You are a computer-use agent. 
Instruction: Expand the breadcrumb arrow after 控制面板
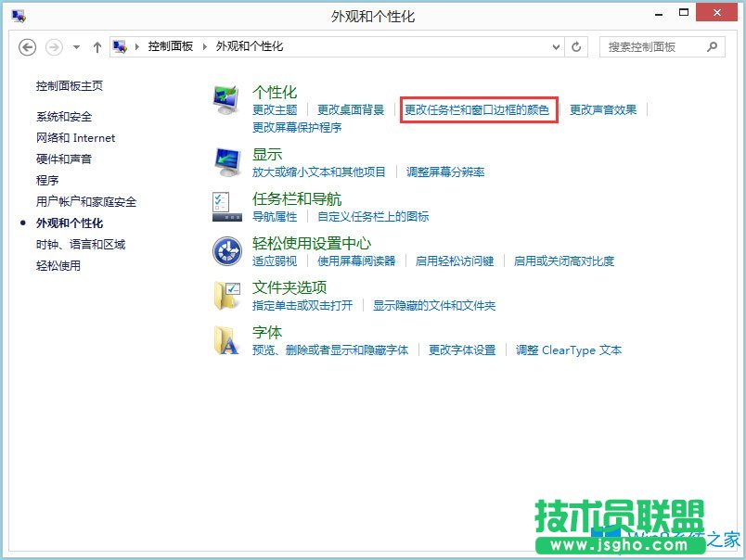click(x=201, y=46)
